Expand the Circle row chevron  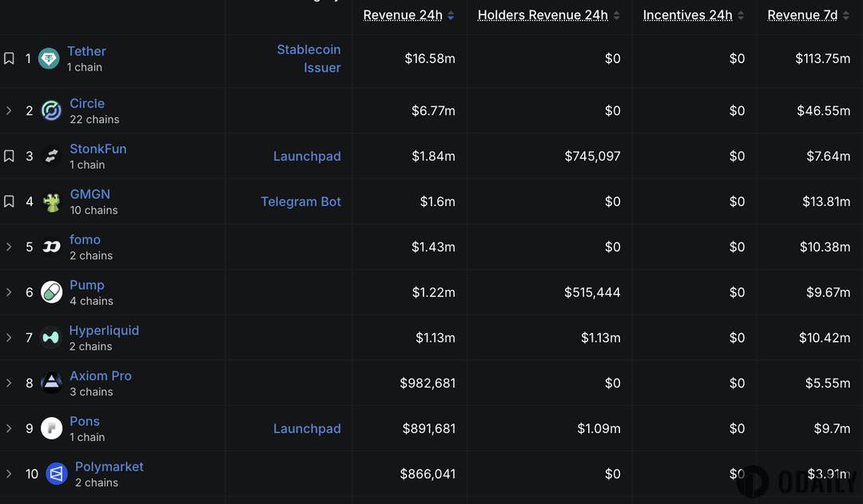tap(9, 110)
